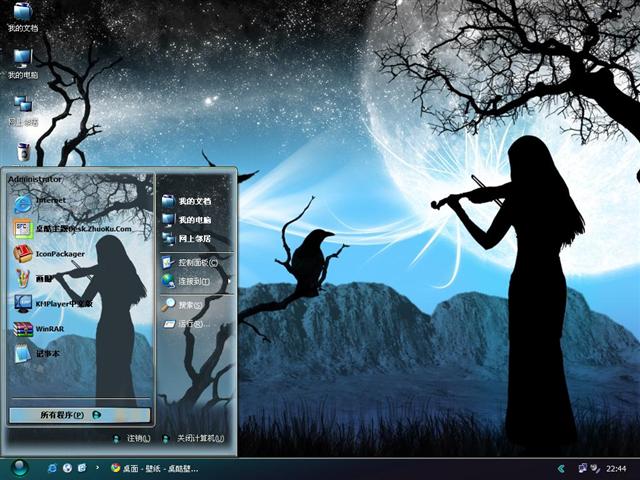Viewport: 640px width, 480px height.
Task: Expand the quick launch overflow chevron
Action: 97,468
